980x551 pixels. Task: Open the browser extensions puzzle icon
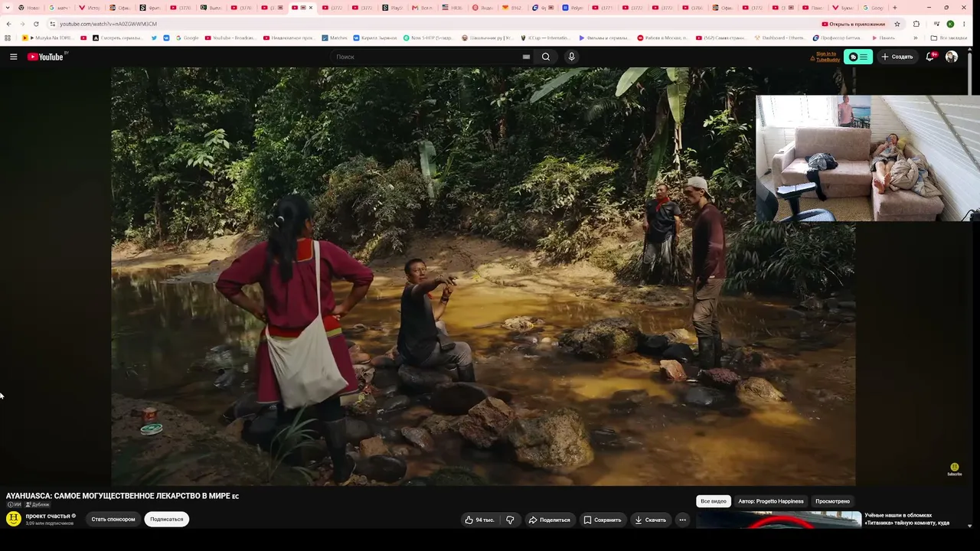tap(916, 24)
